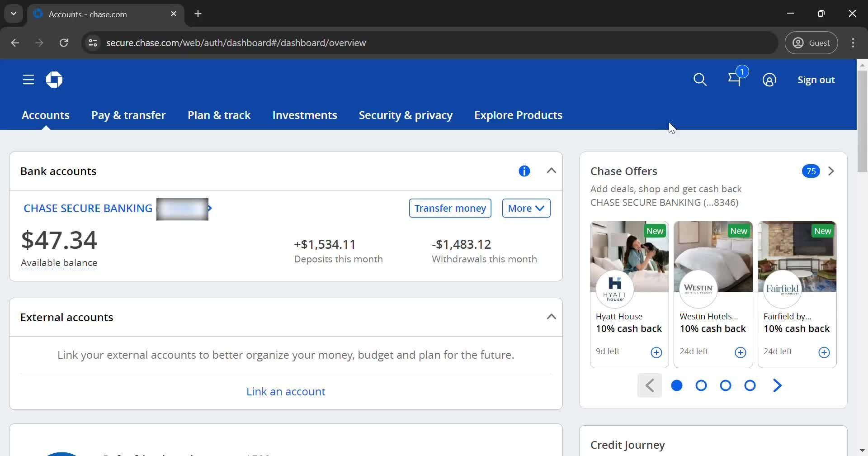The width and height of the screenshot is (868, 456).
Task: Open the browser three-dot menu
Action: click(853, 43)
